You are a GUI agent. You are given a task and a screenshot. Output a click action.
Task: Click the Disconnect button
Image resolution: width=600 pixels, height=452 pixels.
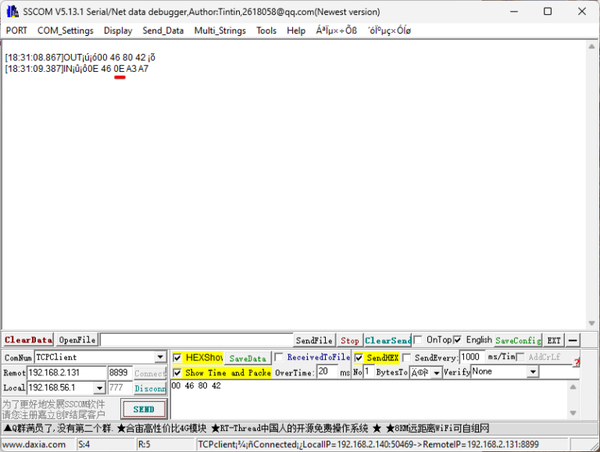click(150, 388)
